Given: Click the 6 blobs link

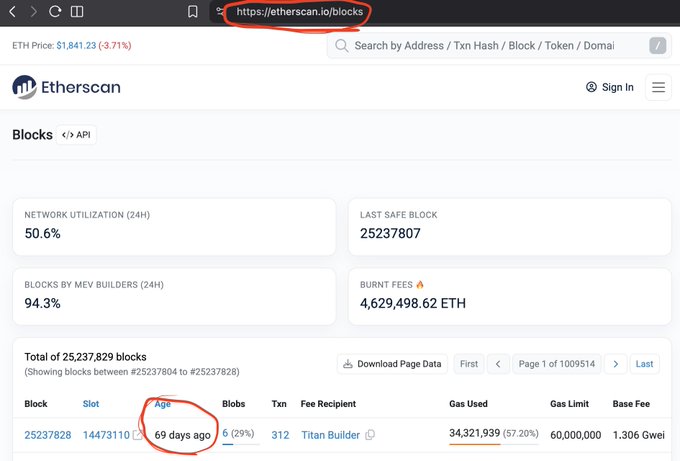Looking at the screenshot, I should [225, 433].
